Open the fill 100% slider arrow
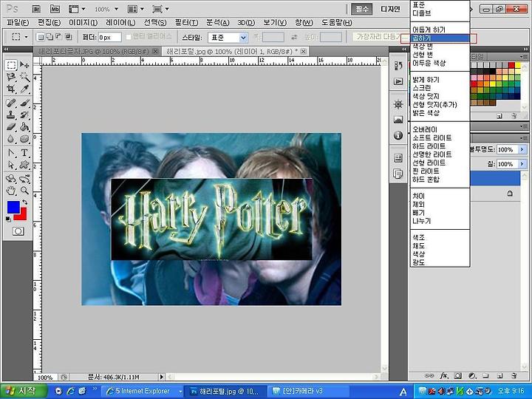Screen dimensions: 532x399 pos(522,164)
